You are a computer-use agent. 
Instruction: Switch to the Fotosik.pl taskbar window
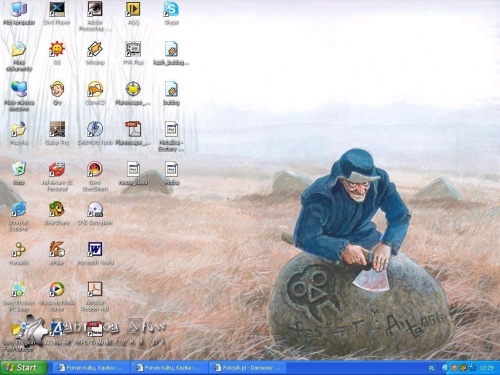tap(248, 368)
